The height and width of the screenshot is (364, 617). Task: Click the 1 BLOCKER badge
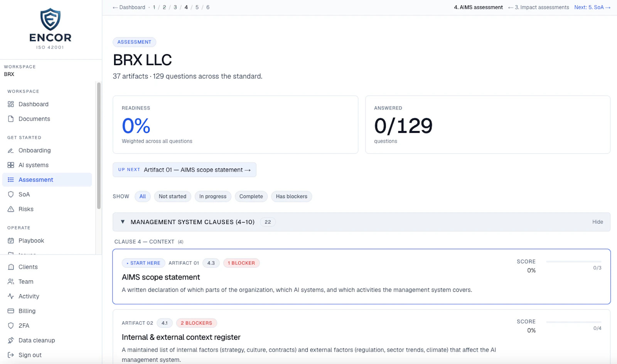click(241, 263)
